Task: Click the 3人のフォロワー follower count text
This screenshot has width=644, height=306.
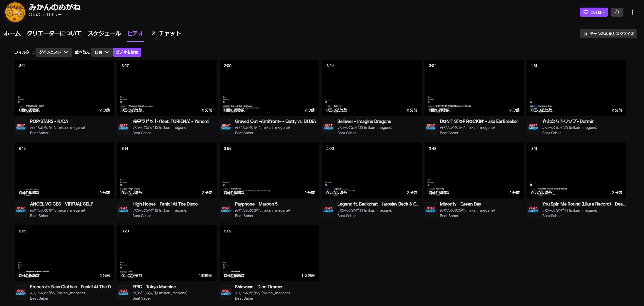Action: click(x=45, y=15)
